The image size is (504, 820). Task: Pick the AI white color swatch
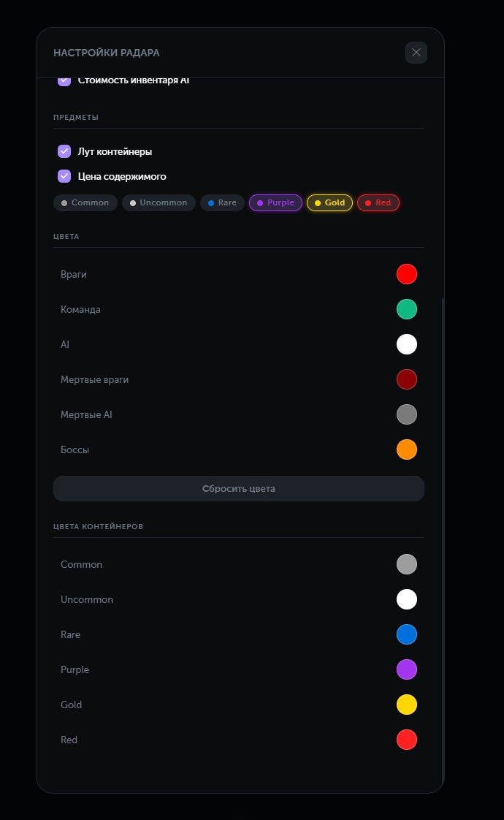point(407,344)
